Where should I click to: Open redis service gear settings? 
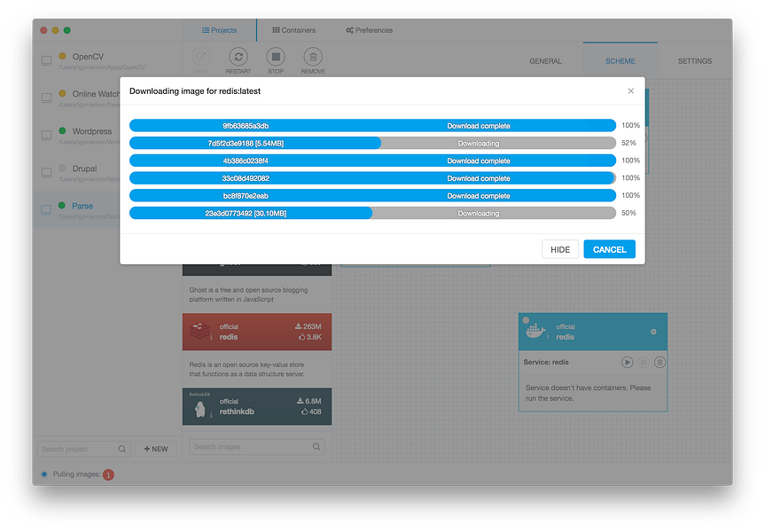653,332
